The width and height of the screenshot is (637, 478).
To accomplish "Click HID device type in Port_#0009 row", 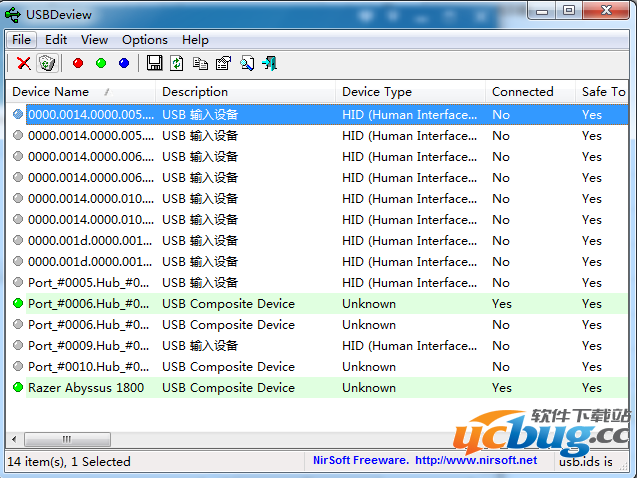I will pyautogui.click(x=410, y=346).
